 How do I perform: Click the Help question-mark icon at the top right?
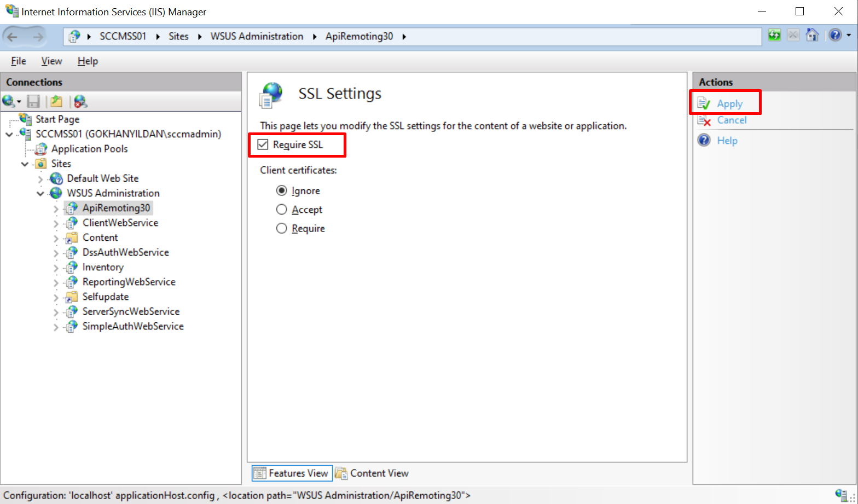835,36
